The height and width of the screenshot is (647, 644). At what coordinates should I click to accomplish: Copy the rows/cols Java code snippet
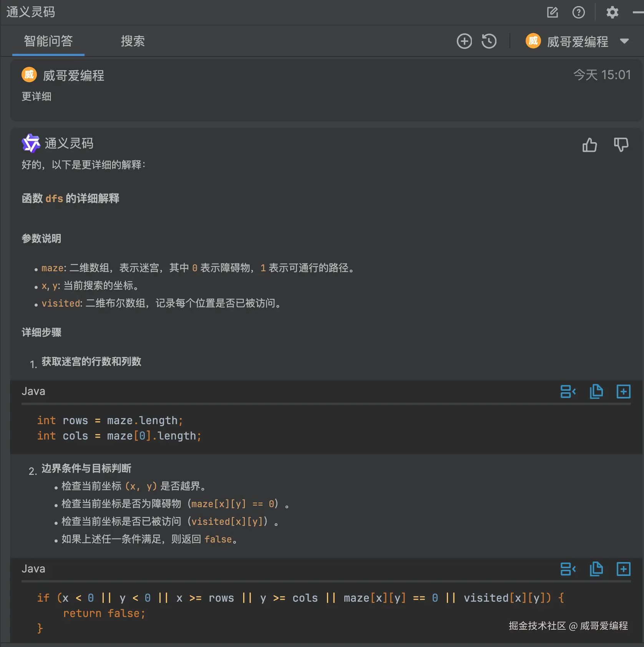pyautogui.click(x=596, y=392)
